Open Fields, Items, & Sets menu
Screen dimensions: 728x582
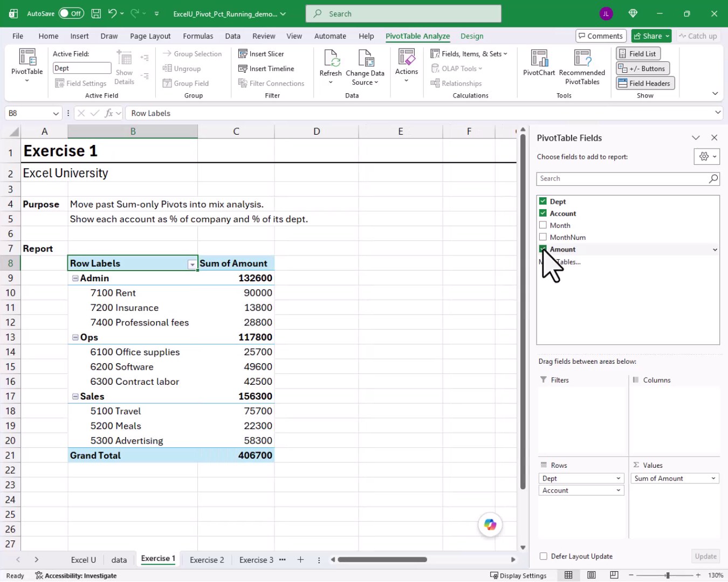coord(469,54)
